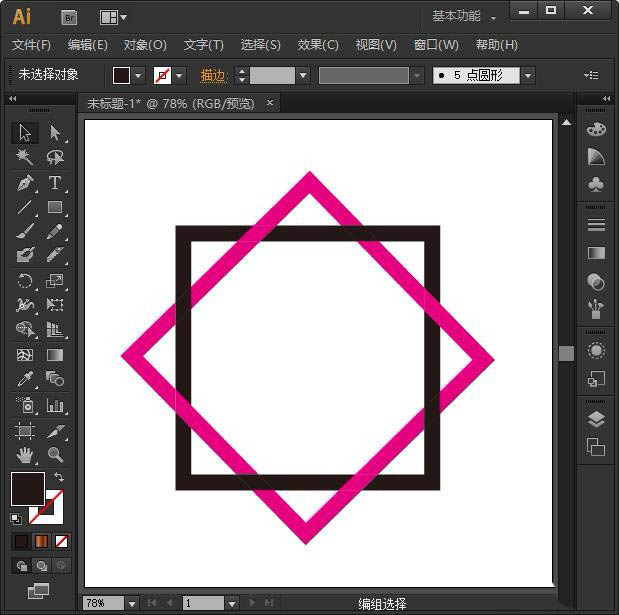Enable Draw Normal mode
Viewport: 619px width, 615px height.
point(22,566)
